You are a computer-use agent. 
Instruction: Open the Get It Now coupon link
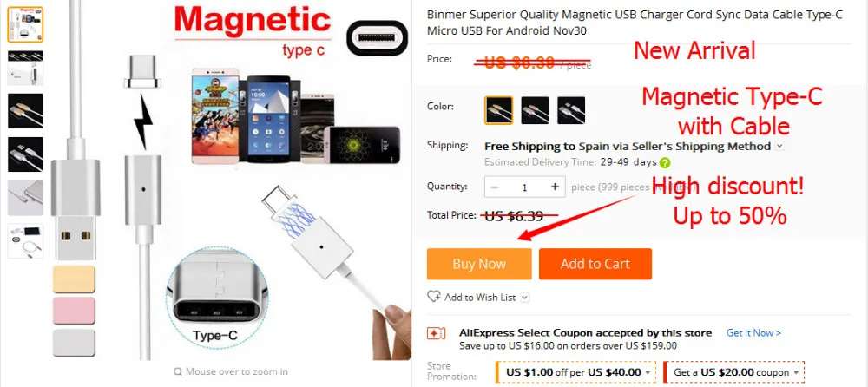click(753, 332)
